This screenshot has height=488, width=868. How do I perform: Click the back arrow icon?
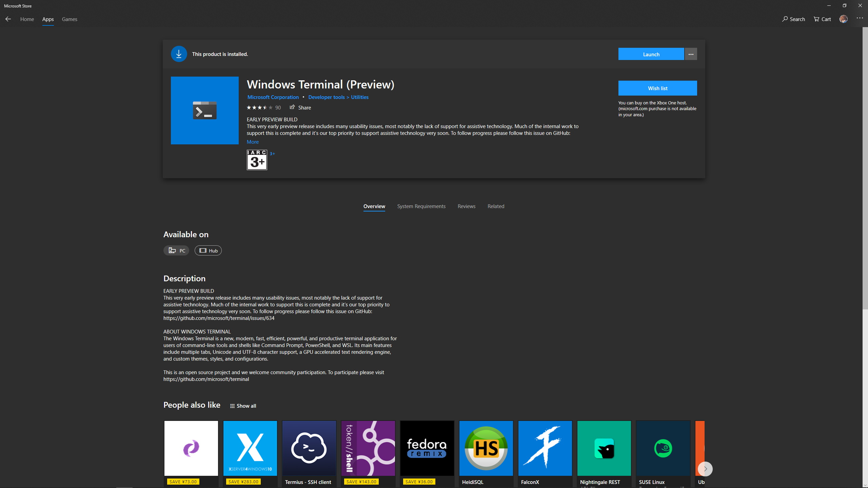tap(8, 19)
